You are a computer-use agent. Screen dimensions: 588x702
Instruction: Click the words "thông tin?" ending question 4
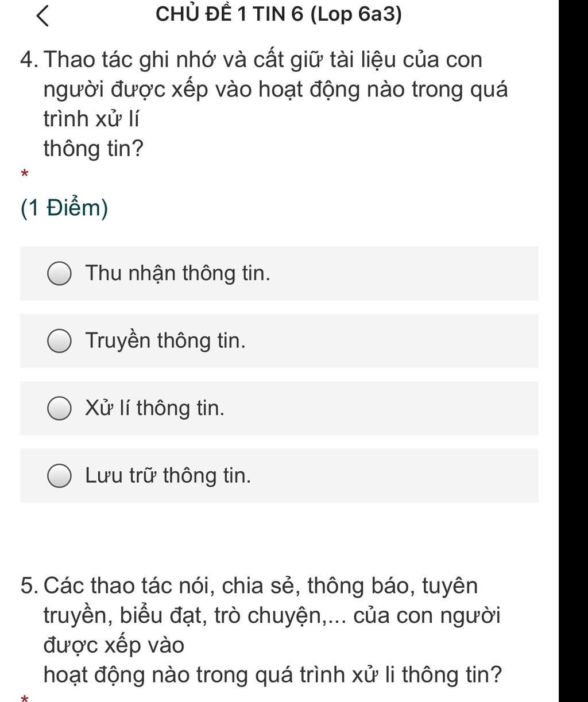[x=94, y=149]
